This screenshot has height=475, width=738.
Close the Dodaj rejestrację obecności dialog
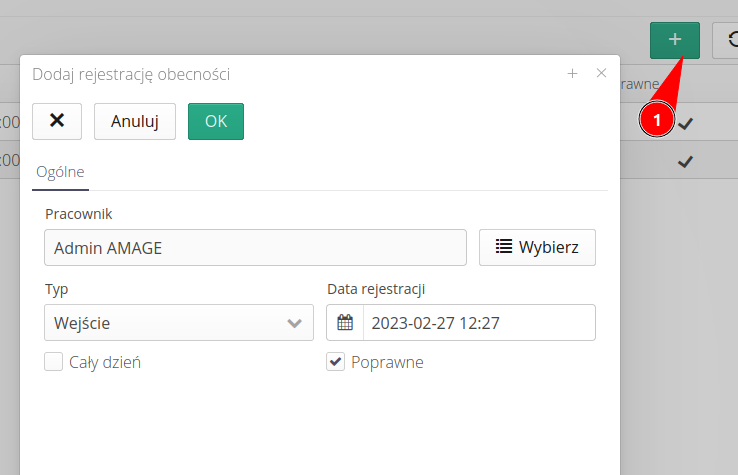click(601, 73)
